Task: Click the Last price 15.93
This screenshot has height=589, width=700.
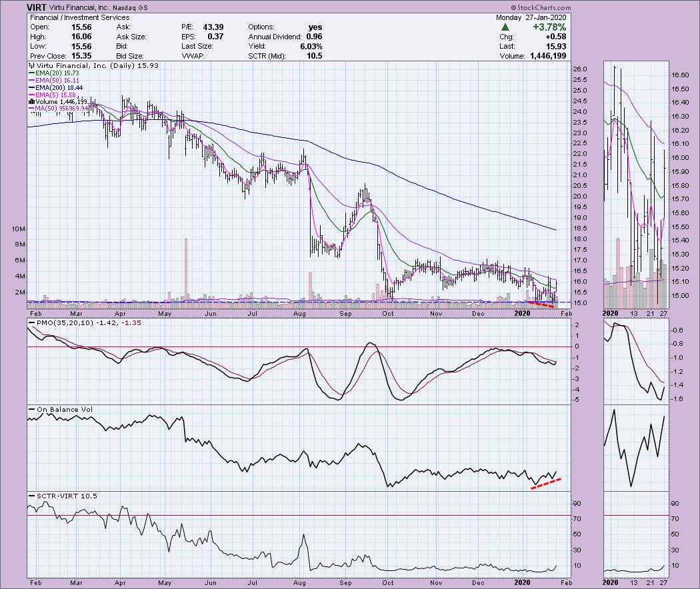Action: 556,47
